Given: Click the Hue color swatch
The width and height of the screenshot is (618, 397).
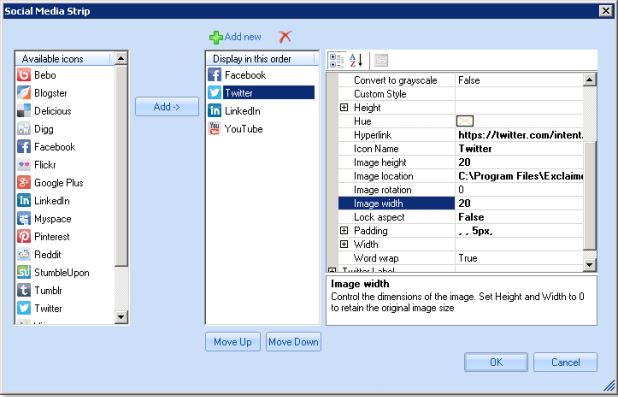Looking at the screenshot, I should pyautogui.click(x=465, y=121).
